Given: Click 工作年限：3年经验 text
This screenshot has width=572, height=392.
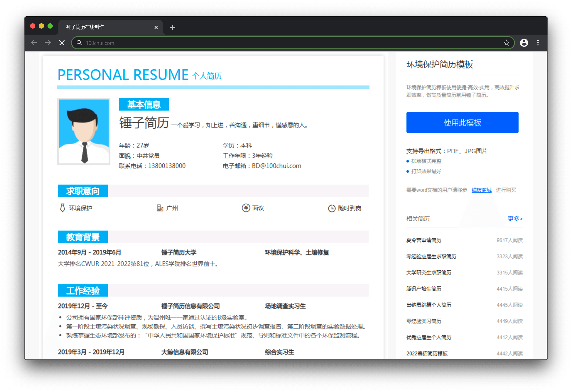Looking at the screenshot, I should 248,156.
